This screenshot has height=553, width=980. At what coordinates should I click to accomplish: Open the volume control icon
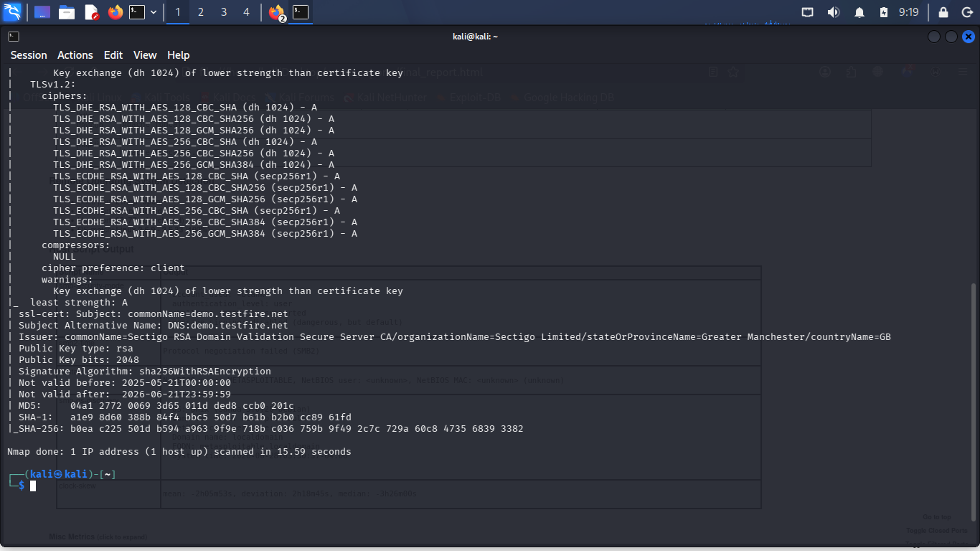pos(833,12)
